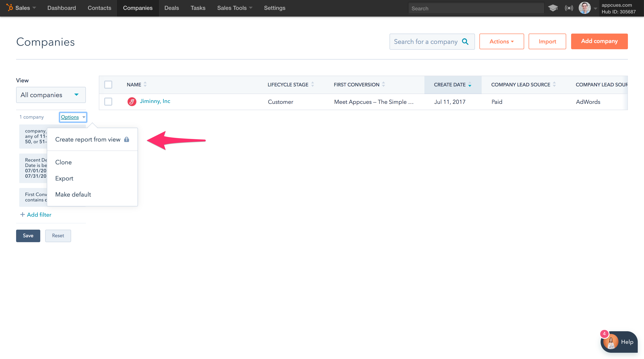Click the appcues.com Hub ID label
Image resolution: width=644 pixels, height=359 pixels.
(x=619, y=8)
